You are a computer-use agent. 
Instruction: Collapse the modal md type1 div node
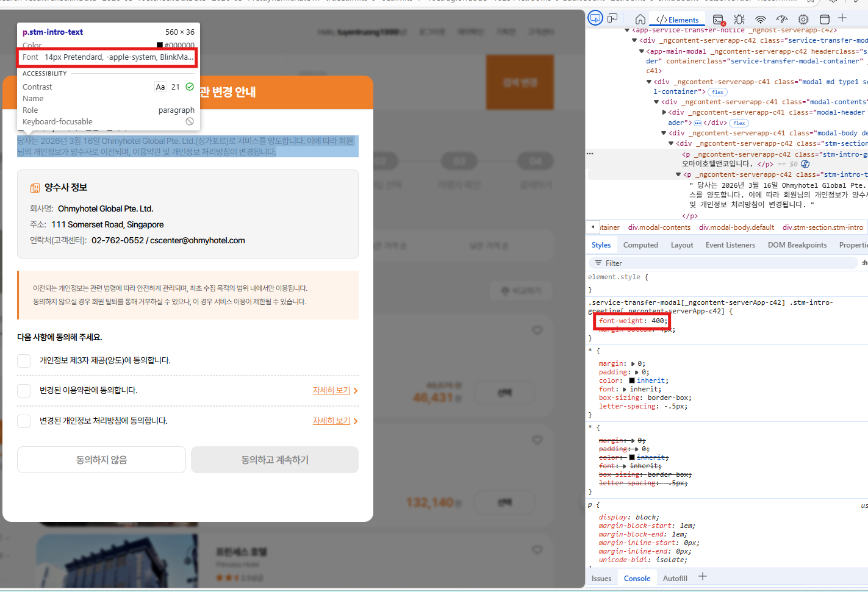point(649,82)
